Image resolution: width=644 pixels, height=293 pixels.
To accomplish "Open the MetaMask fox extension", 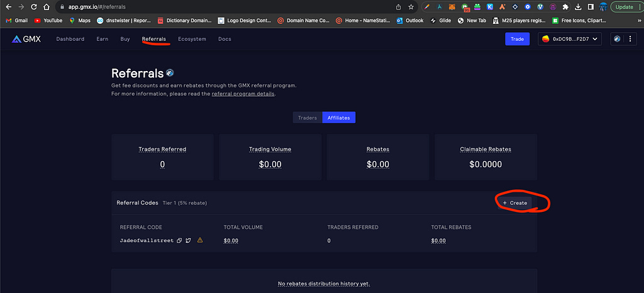I will [x=452, y=7].
